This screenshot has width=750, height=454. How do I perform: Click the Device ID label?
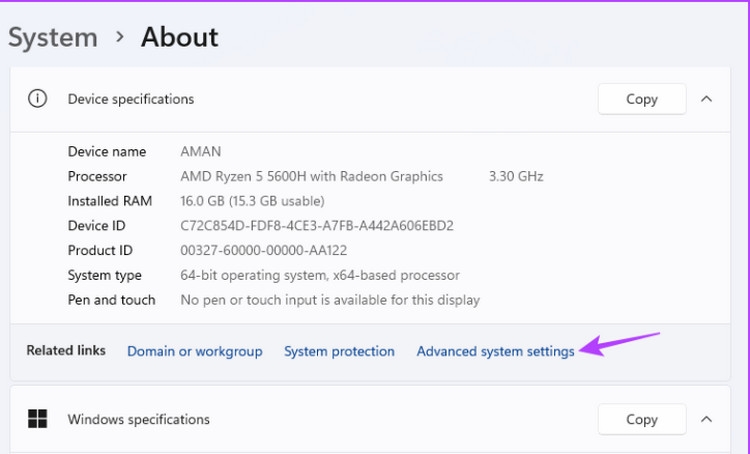[97, 226]
